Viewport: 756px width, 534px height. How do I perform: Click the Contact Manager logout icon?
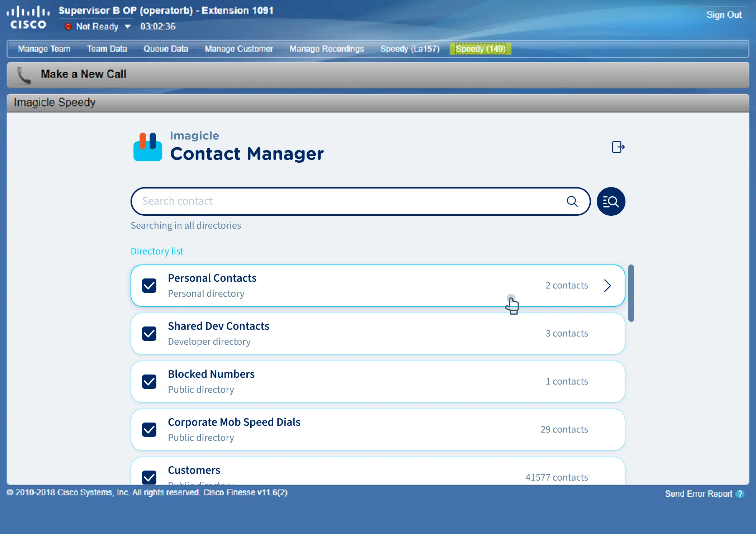[x=618, y=147]
